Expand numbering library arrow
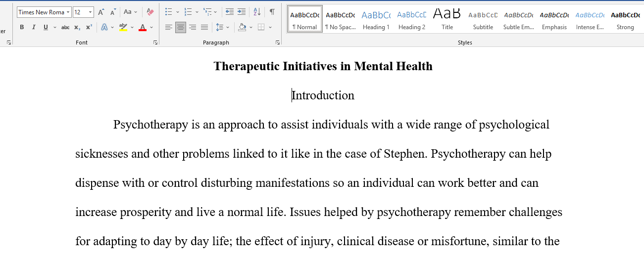The image size is (644, 260). (x=197, y=12)
